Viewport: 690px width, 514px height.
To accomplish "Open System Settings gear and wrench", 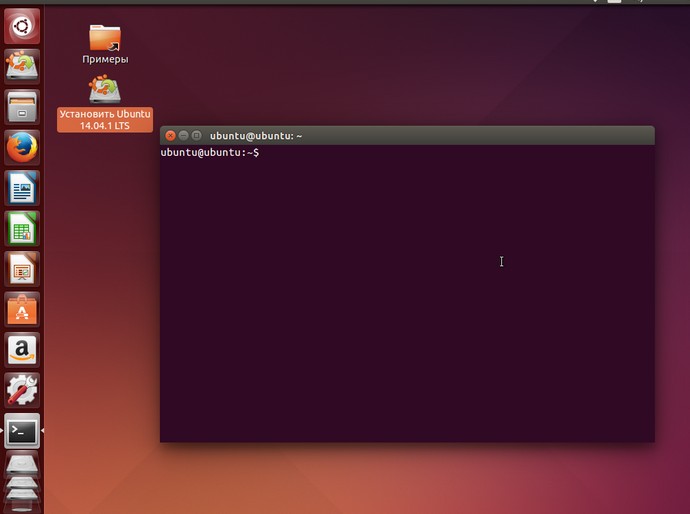I will [x=22, y=390].
